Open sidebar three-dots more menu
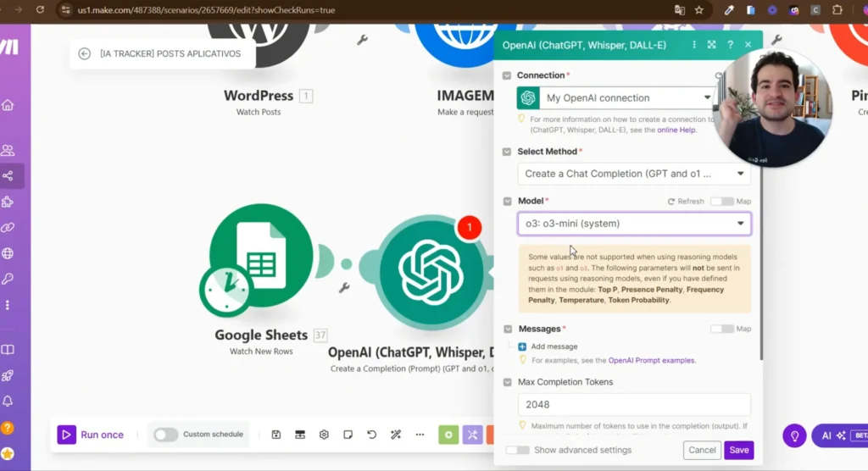868x471 pixels. 8,305
